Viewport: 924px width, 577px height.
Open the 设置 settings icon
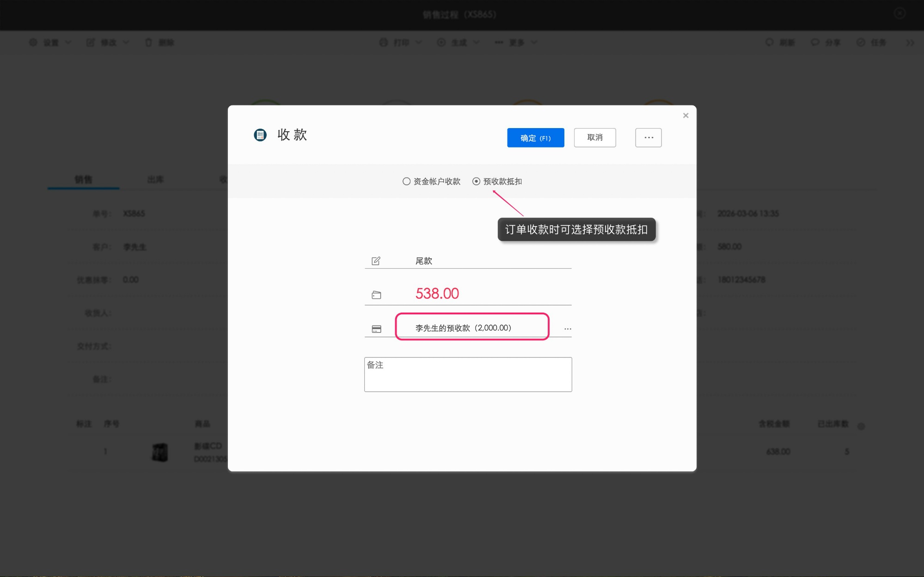(33, 42)
